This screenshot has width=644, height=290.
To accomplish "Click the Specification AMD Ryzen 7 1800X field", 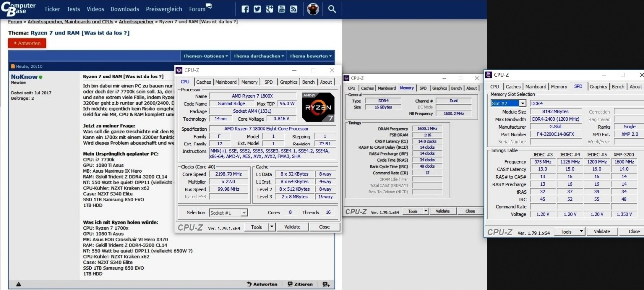I will coord(272,129).
